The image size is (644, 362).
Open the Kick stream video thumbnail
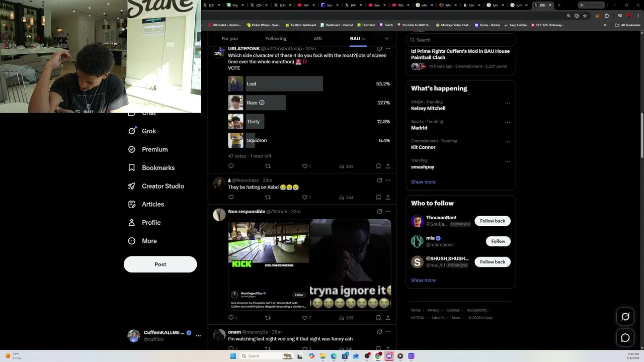tap(269, 264)
